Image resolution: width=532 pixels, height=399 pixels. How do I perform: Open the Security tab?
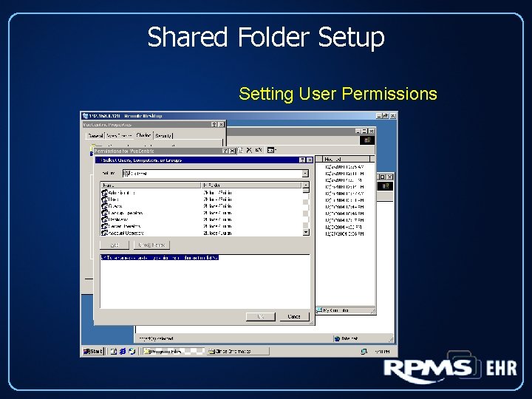click(x=163, y=136)
